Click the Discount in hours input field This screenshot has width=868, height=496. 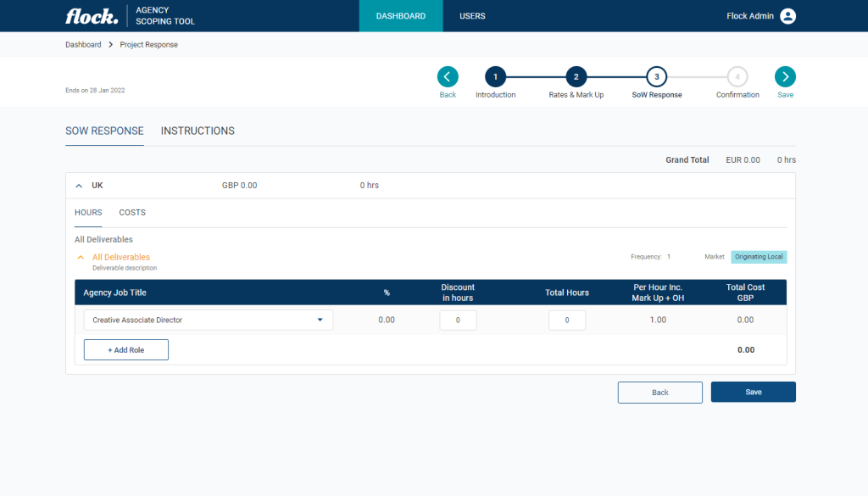[x=458, y=320]
